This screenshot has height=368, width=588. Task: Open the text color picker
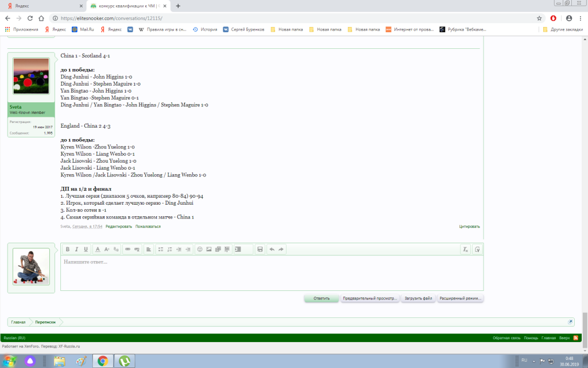(x=98, y=249)
